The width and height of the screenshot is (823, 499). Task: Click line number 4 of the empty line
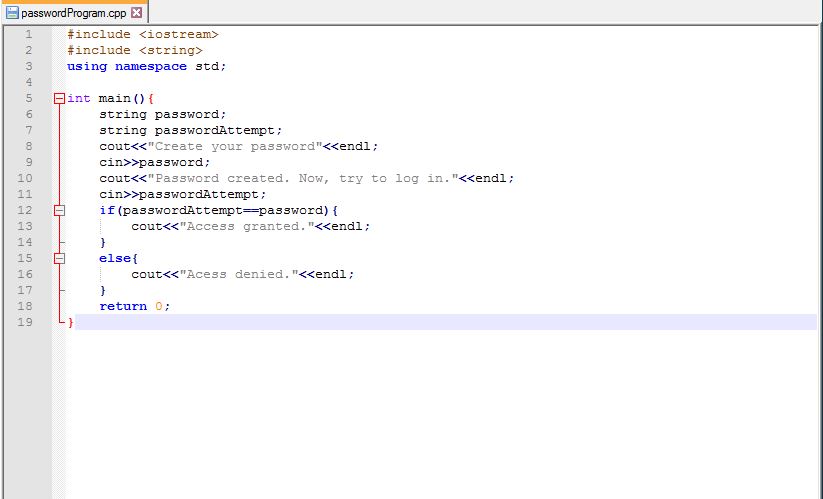pos(28,82)
